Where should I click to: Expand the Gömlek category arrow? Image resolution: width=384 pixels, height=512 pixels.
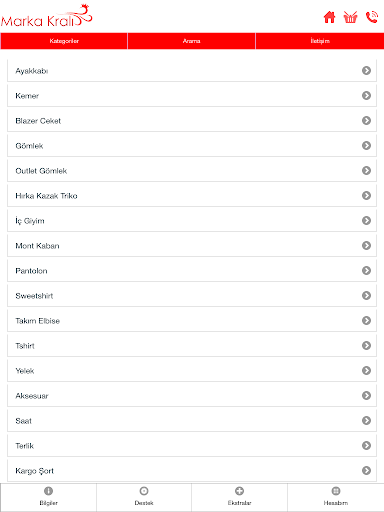click(x=366, y=145)
